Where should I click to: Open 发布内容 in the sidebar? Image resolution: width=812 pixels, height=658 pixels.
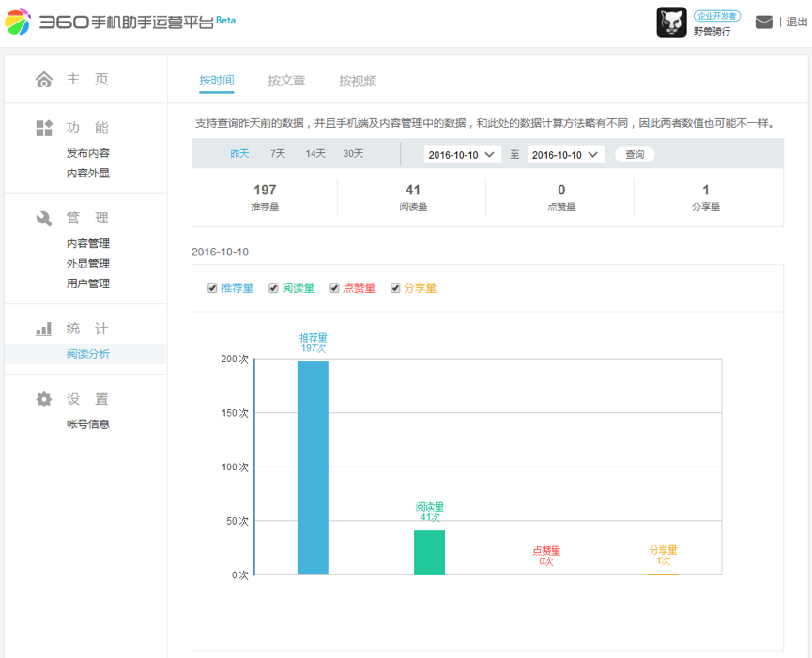click(x=88, y=153)
